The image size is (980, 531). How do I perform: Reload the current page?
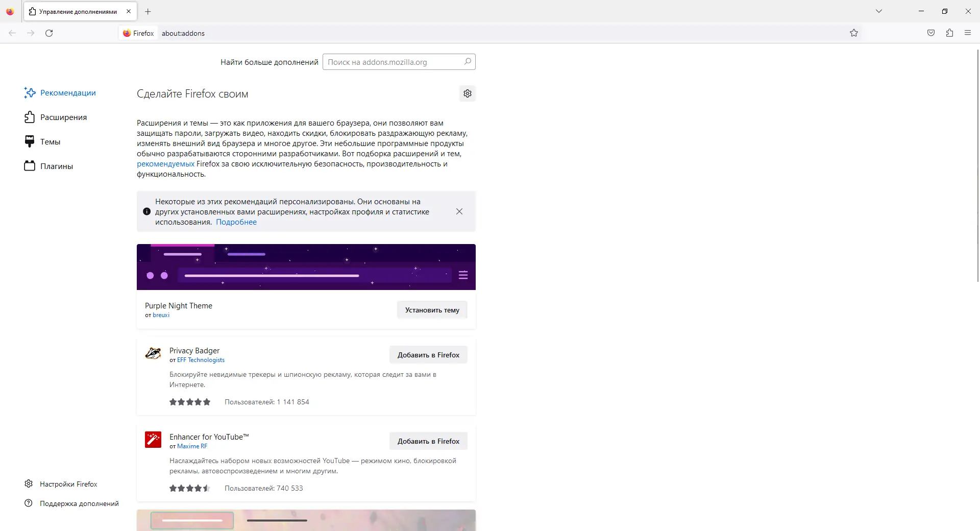click(x=49, y=33)
